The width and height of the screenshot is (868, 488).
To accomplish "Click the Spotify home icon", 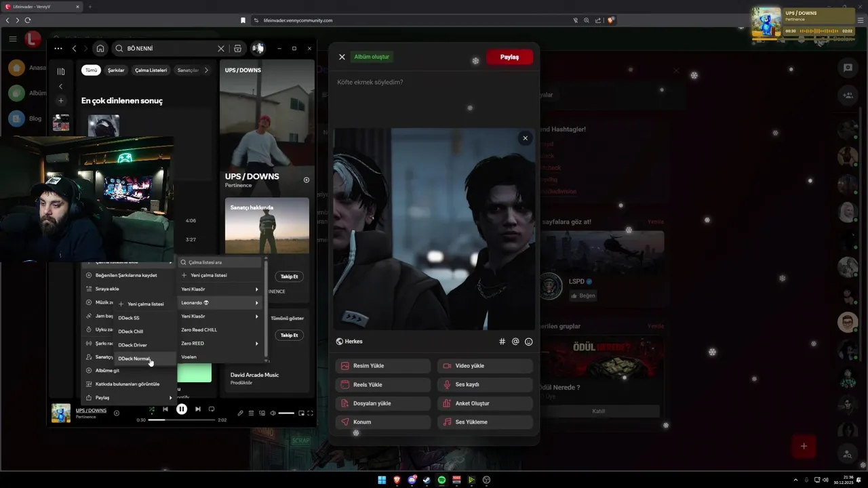I will pyautogui.click(x=100, y=49).
